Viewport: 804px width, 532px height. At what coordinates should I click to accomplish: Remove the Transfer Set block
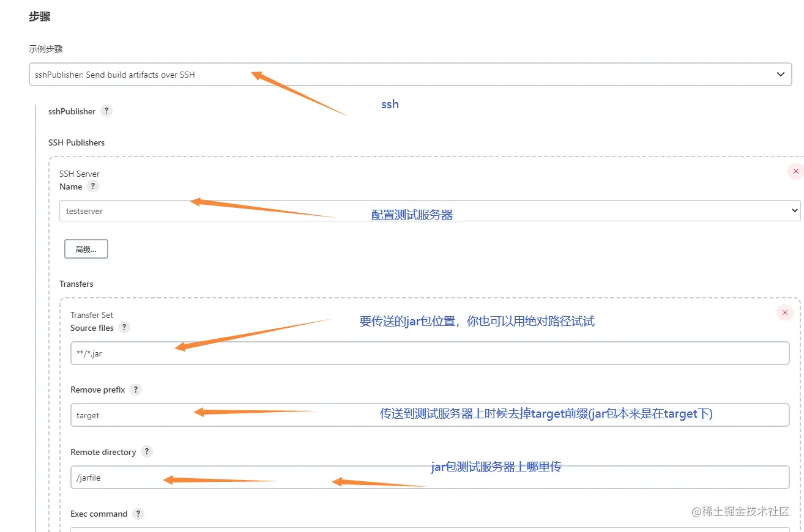coord(784,312)
